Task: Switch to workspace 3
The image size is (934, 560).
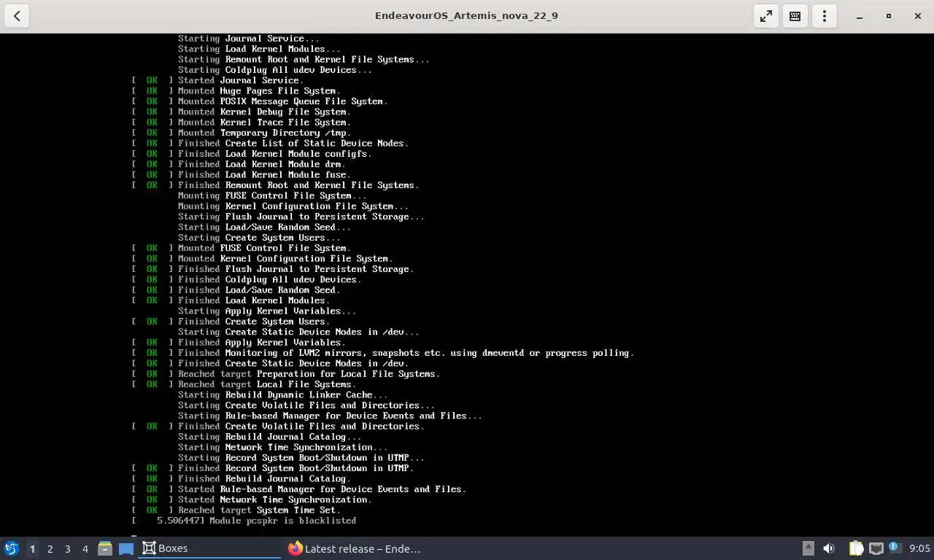Action: coord(67,548)
